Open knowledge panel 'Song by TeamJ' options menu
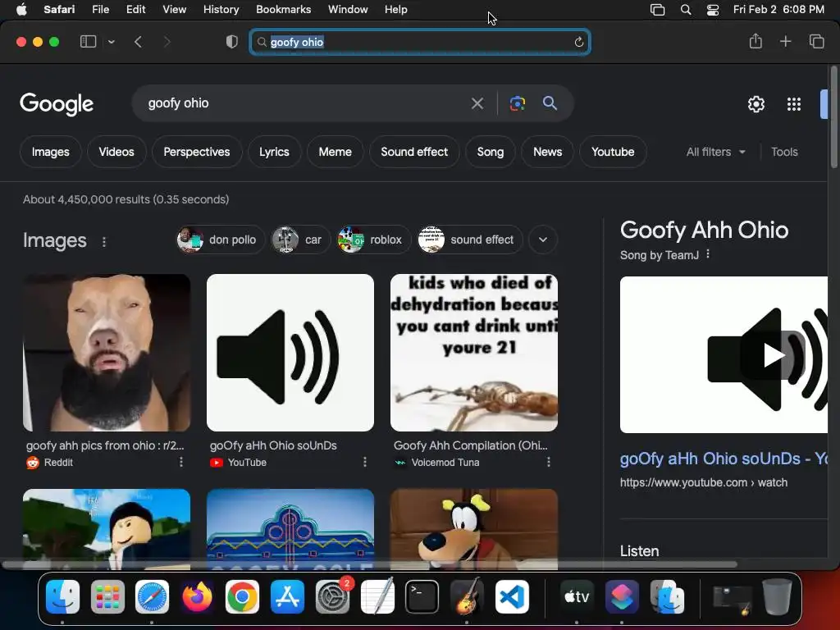The width and height of the screenshot is (840, 630). pyautogui.click(x=708, y=254)
